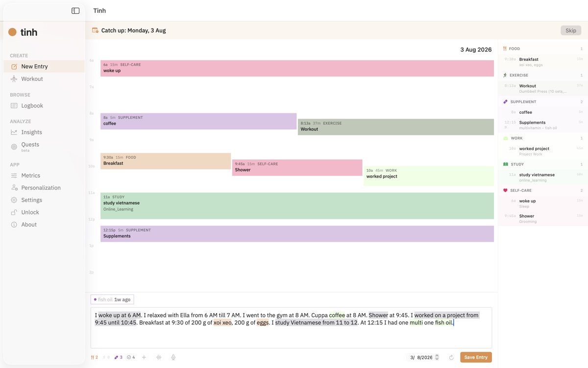Click the Logbook list icon
Image resolution: width=588 pixels, height=368 pixels.
click(14, 105)
